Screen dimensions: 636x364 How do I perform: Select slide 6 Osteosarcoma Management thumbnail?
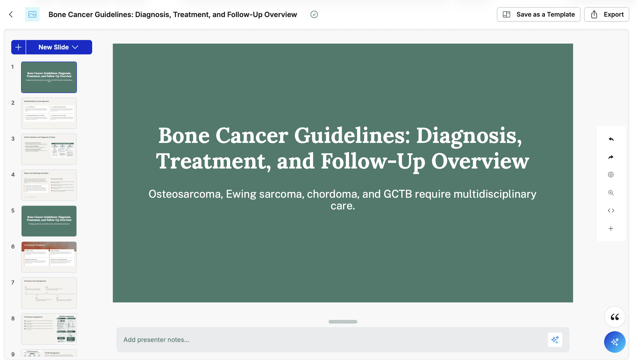[x=49, y=257]
